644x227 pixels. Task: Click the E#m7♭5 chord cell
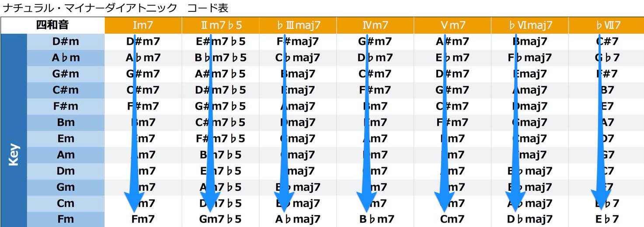pos(221,41)
